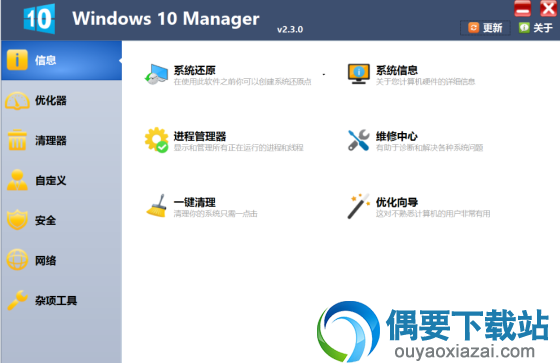Image resolution: width=560 pixels, height=363 pixels.
Task: Click the 更新 button text
Action: click(x=492, y=28)
